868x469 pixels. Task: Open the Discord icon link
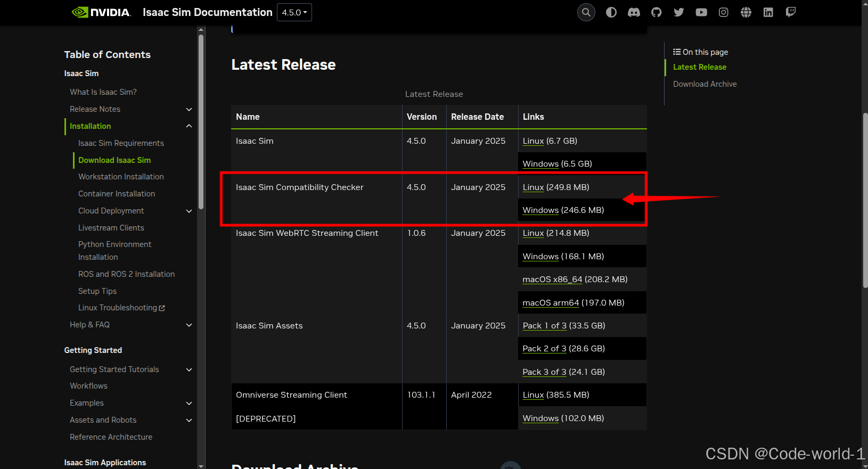click(634, 12)
